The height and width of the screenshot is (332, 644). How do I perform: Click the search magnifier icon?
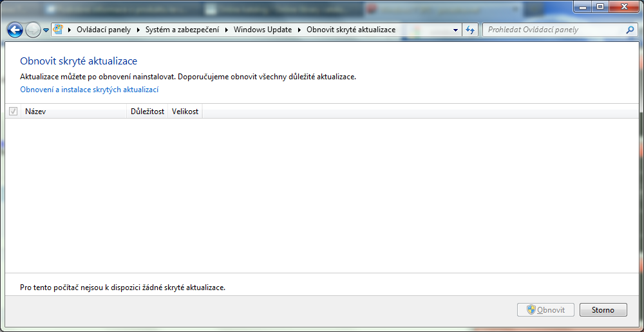pyautogui.click(x=630, y=30)
